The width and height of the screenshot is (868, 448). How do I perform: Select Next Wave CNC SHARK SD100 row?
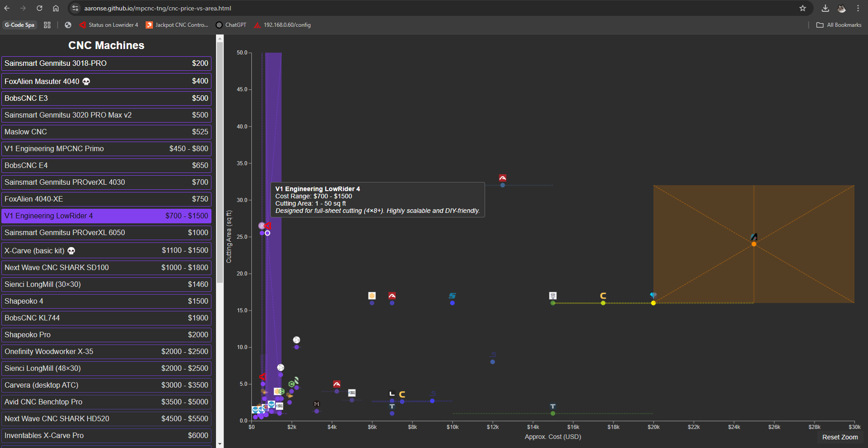(106, 268)
